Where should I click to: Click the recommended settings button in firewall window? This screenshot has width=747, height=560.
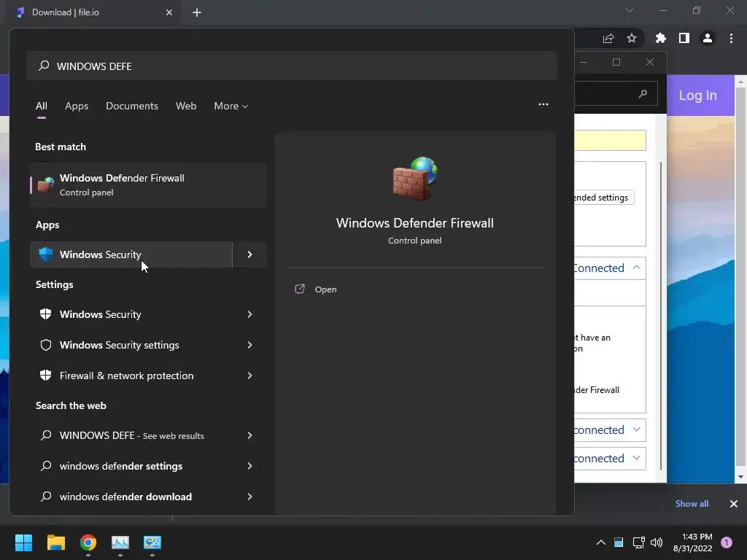coord(603,197)
